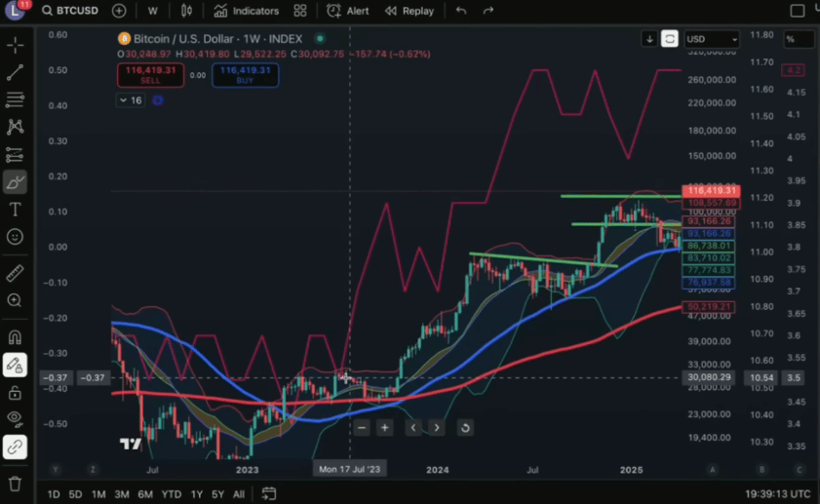The image size is (820, 504).
Task: Select the 6M date range
Action: (145, 494)
